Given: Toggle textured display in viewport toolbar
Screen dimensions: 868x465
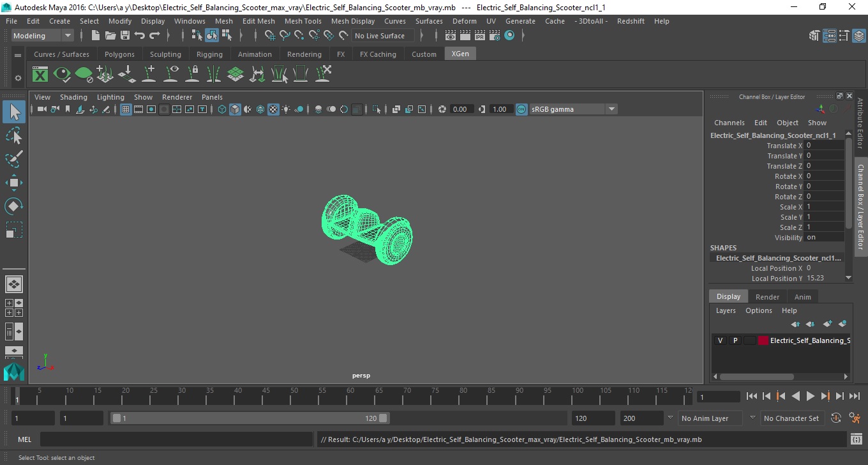Looking at the screenshot, I should coord(273,109).
